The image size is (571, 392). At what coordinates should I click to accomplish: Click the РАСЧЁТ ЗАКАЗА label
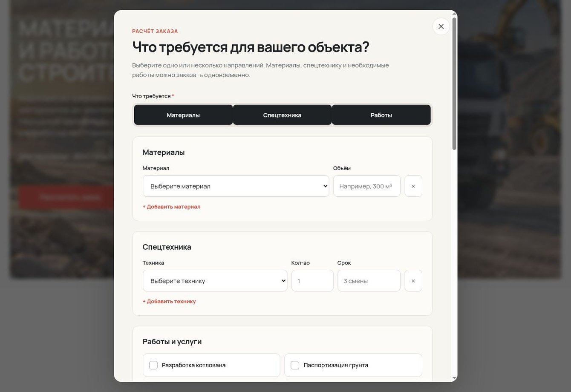(155, 31)
